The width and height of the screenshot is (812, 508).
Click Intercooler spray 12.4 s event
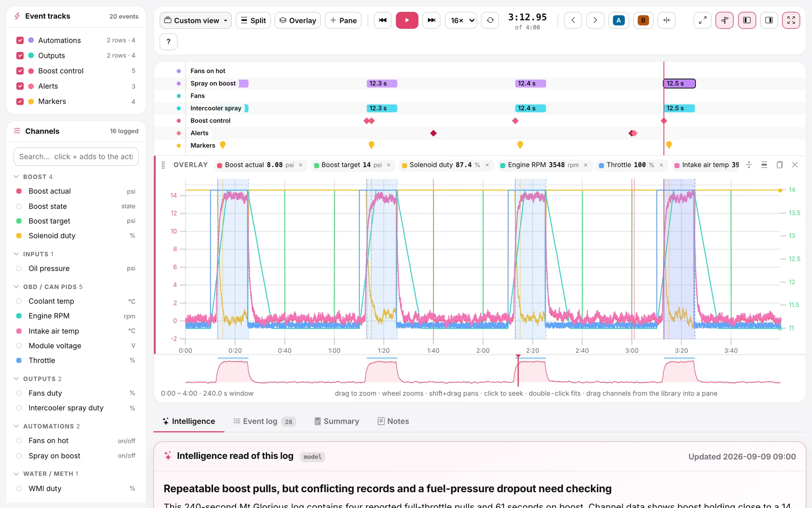tap(531, 109)
